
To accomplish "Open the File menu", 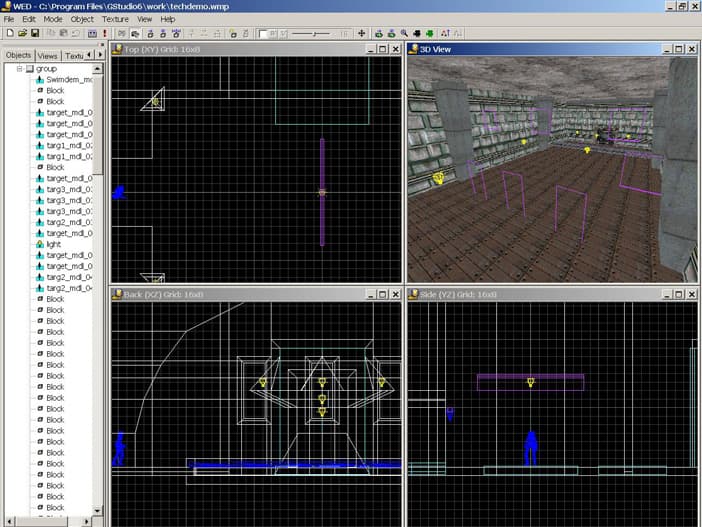I will coord(9,19).
